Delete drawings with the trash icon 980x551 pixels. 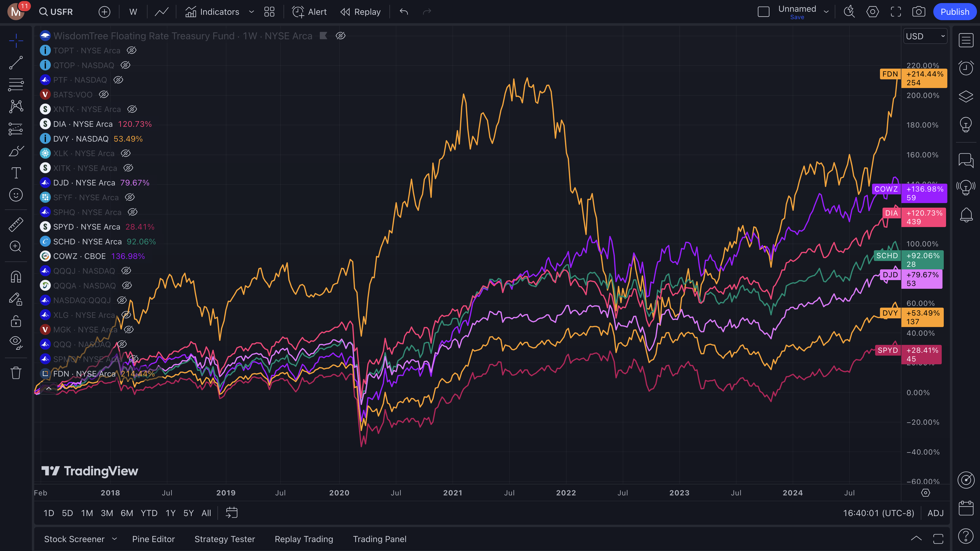[16, 373]
